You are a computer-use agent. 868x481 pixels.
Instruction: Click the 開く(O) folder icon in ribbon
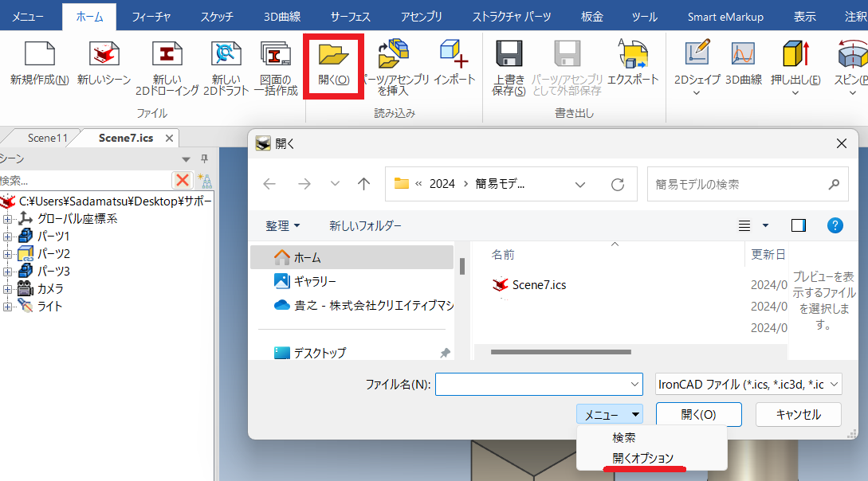tap(333, 54)
